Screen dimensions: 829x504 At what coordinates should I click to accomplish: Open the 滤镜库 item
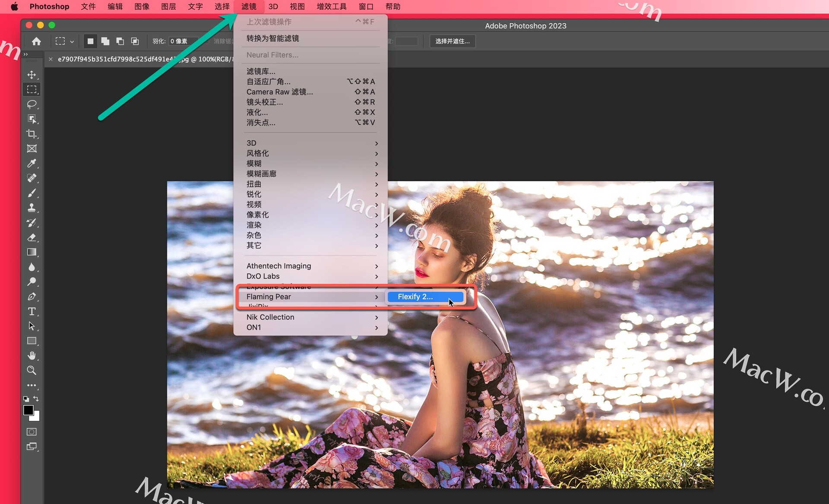(x=310, y=71)
